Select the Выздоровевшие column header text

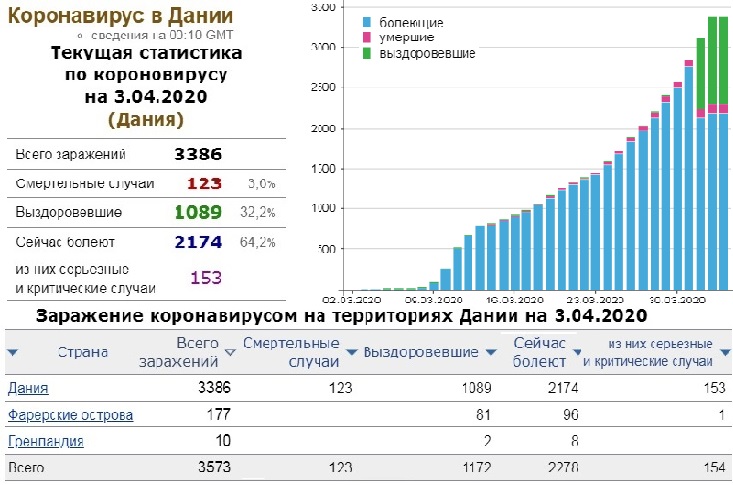click(x=421, y=352)
